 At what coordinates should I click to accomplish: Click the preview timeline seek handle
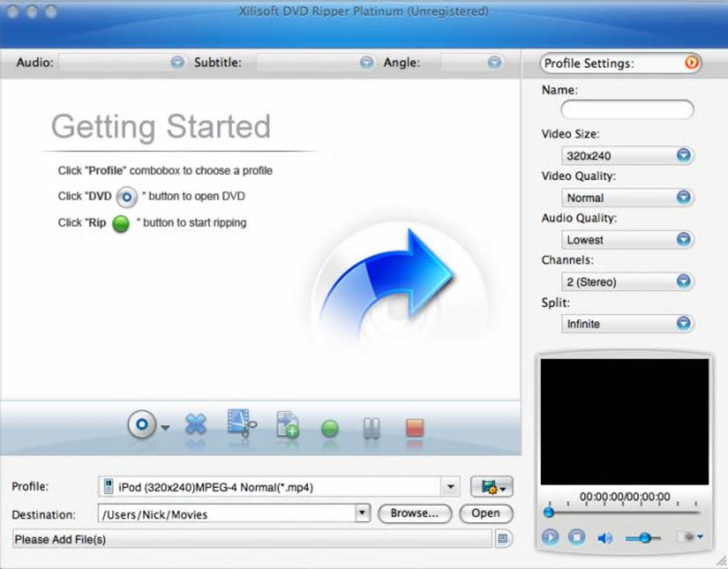[x=549, y=513]
